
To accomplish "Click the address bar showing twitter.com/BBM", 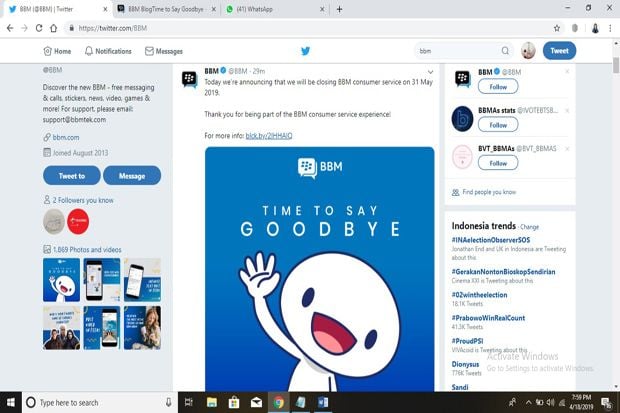I will click(x=308, y=28).
